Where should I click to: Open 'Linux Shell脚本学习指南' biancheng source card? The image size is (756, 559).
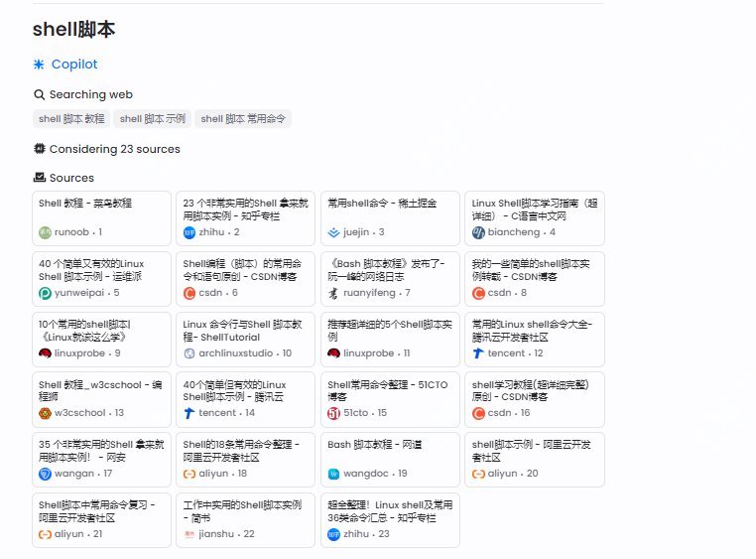[535, 217]
